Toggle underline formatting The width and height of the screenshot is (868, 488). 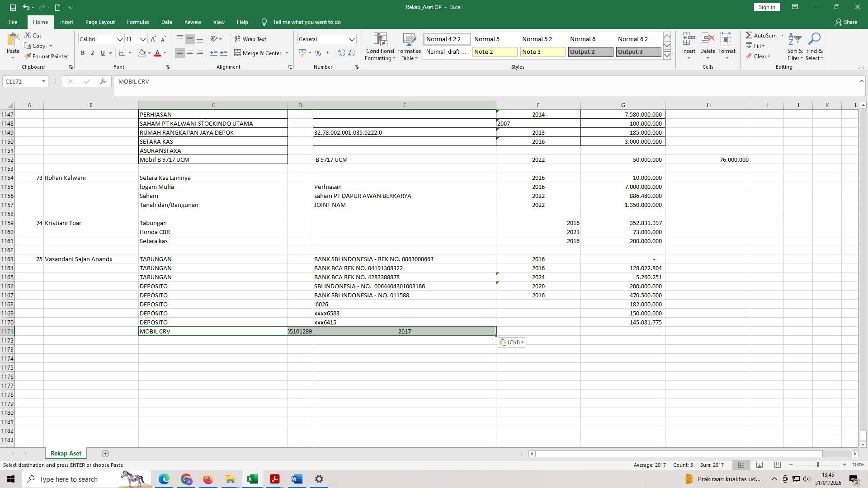[103, 53]
